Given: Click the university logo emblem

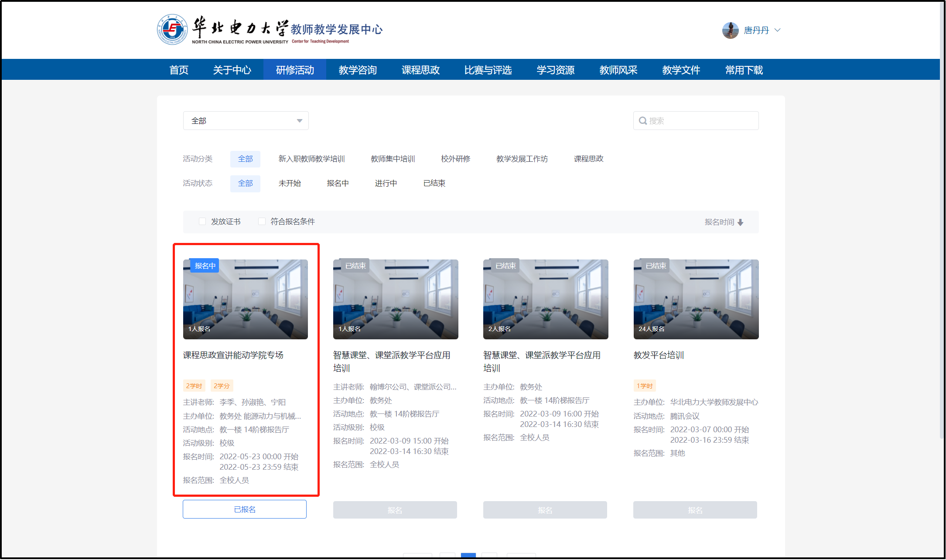Looking at the screenshot, I should tap(172, 29).
